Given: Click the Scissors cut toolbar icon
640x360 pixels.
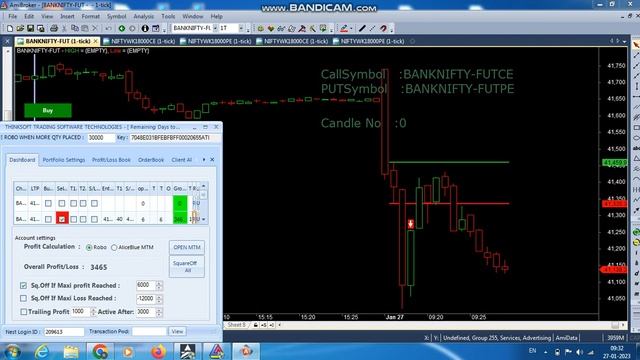Looking at the screenshot, I should 64,29.
